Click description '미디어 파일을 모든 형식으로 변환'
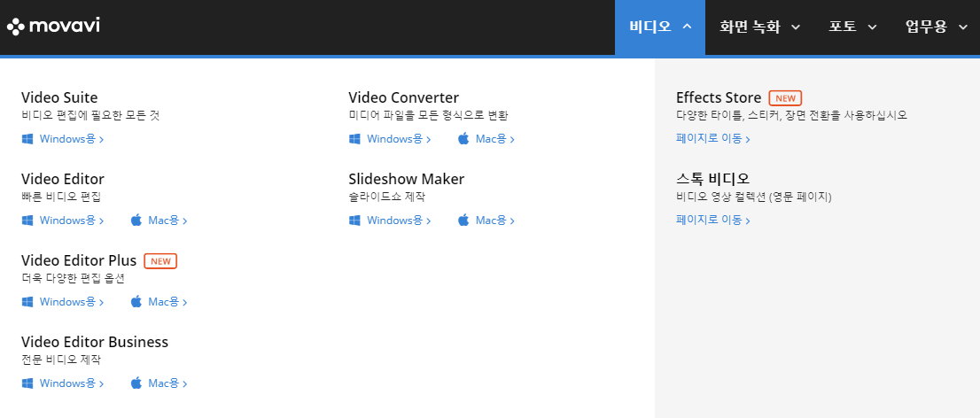Image resolution: width=980 pixels, height=418 pixels. pyautogui.click(x=428, y=116)
